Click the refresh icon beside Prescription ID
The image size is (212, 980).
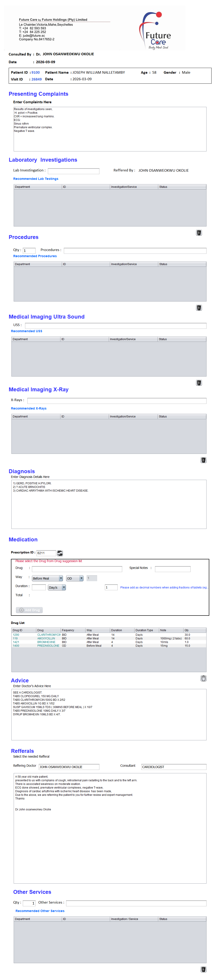coord(60,553)
